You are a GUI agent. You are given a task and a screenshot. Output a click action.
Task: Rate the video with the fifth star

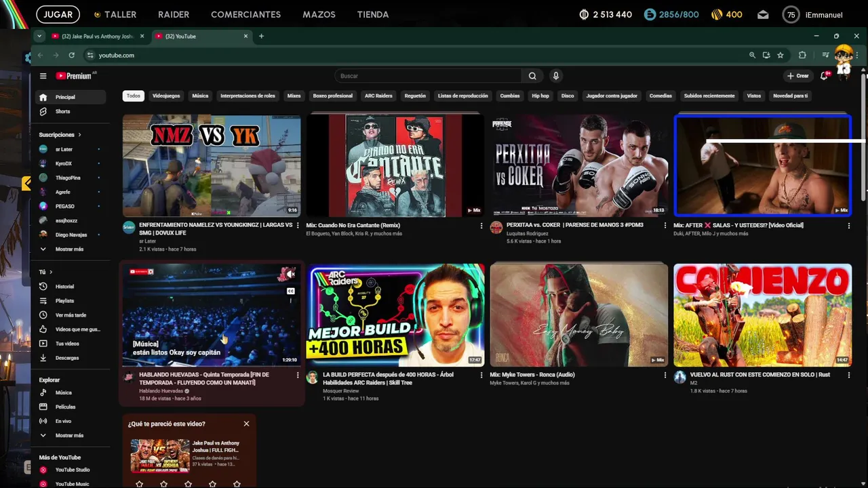237,484
